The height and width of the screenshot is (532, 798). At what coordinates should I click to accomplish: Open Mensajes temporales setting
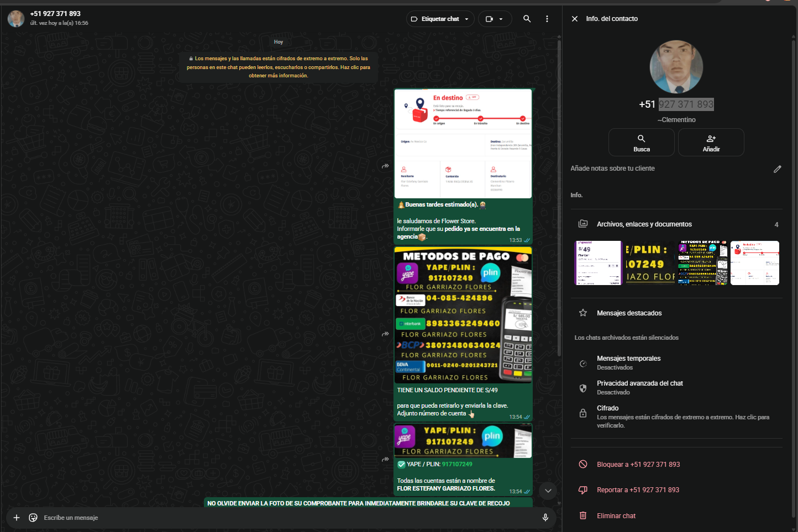[x=628, y=362]
